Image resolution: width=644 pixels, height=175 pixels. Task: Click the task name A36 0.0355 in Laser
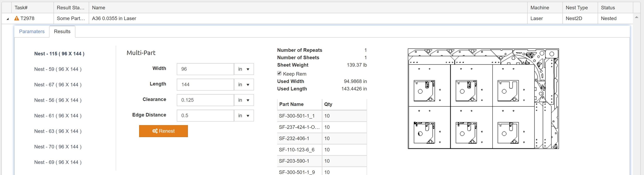[x=114, y=19]
